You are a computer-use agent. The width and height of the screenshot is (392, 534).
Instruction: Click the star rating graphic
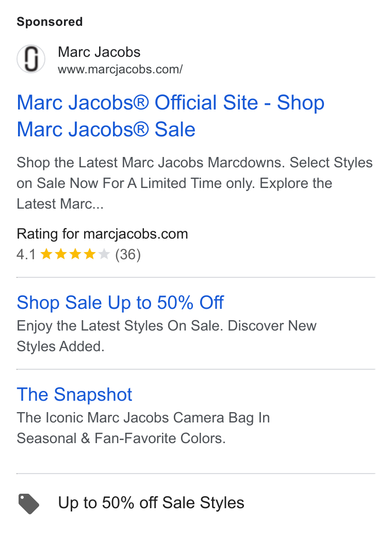click(x=75, y=254)
